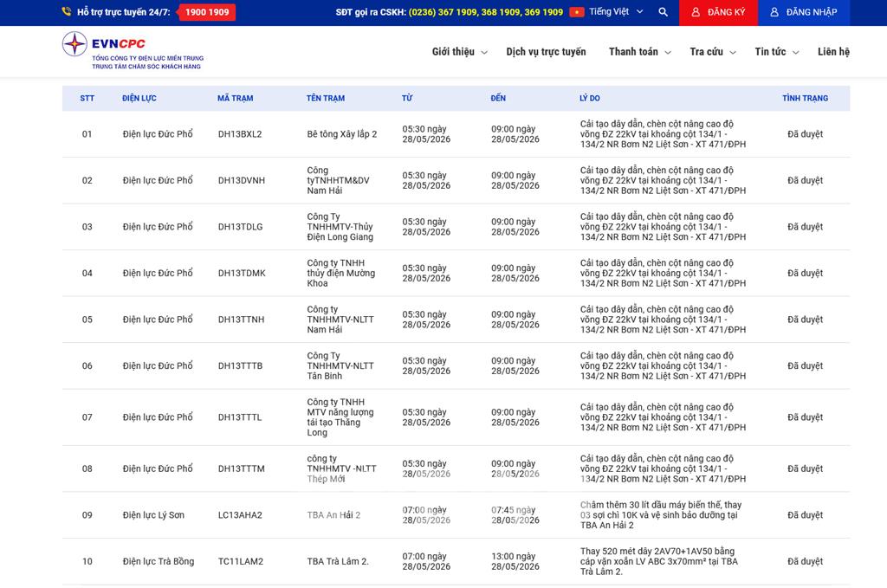Select row 10 TBA Trà Lâm 2.
887x588 pixels.
(x=338, y=561)
